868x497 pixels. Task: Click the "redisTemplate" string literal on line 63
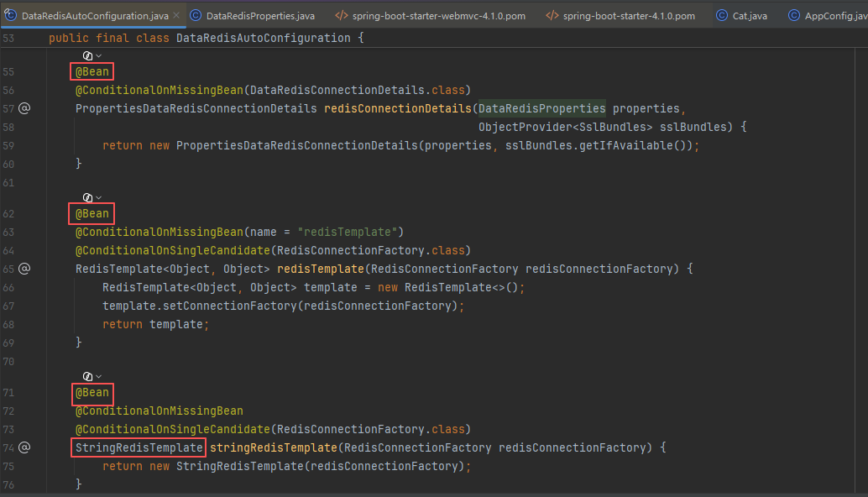coord(347,232)
